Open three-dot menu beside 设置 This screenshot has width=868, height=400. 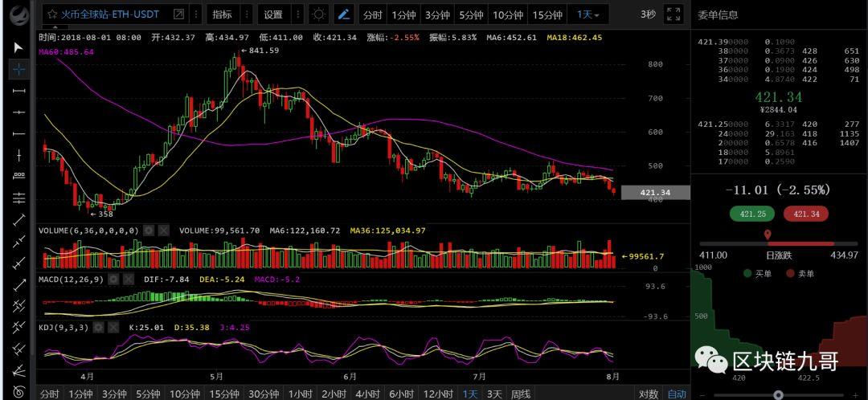pos(298,15)
